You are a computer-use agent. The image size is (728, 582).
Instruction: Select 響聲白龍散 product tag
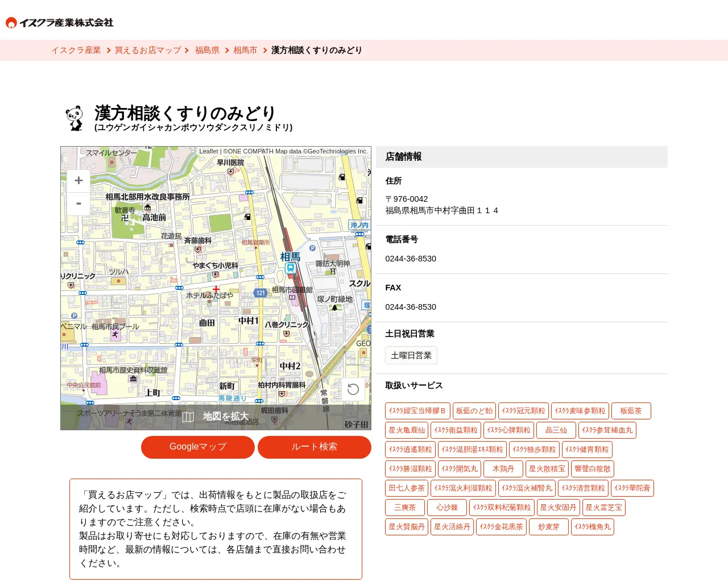tap(593, 469)
